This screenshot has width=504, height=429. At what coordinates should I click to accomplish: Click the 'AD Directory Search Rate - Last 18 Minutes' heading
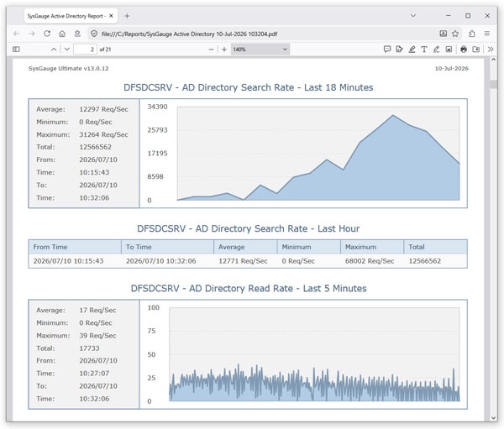248,87
